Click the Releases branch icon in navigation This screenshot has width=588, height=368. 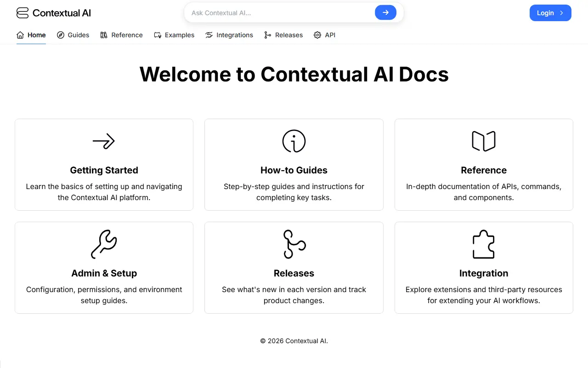268,35
